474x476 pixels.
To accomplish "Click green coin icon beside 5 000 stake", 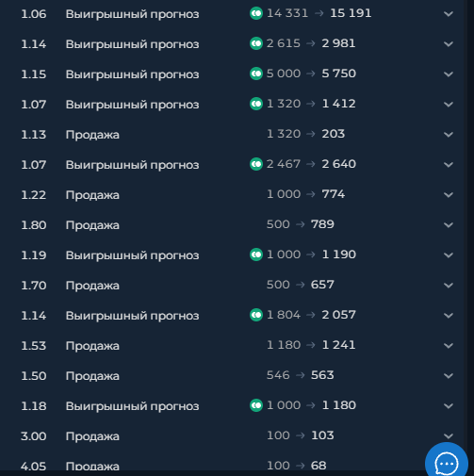I will point(256,74).
